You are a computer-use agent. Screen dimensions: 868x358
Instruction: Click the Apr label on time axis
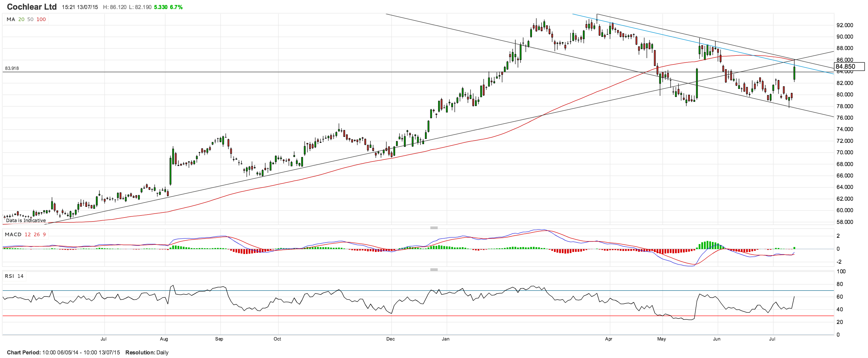(609, 339)
